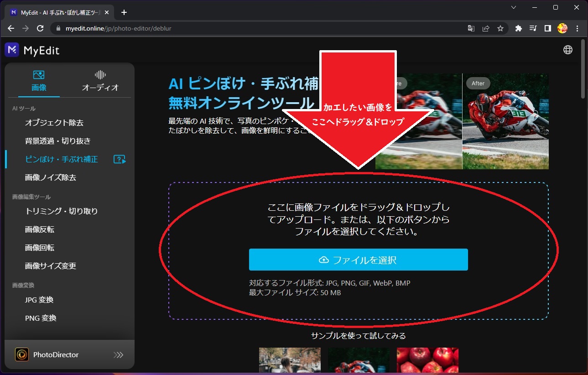The height and width of the screenshot is (375, 588).
Task: Click the MyEdit logo
Action: click(32, 50)
